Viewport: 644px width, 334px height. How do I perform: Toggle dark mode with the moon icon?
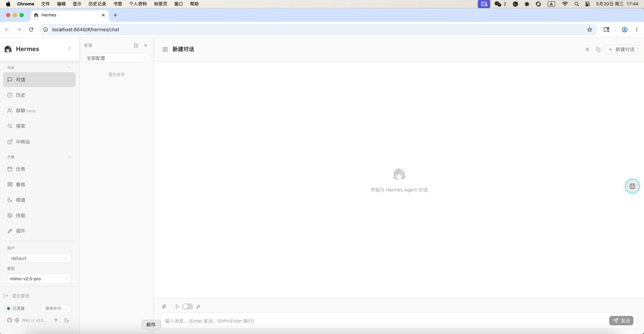pos(67,320)
